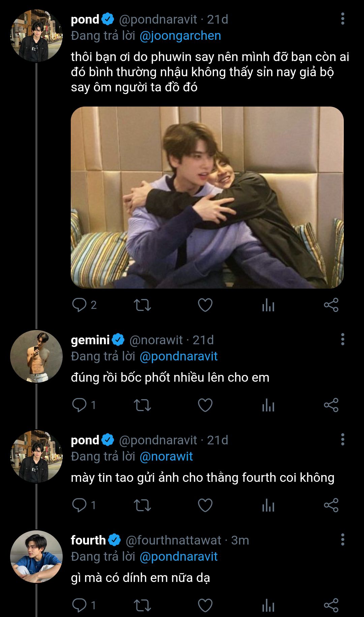Open gemini's profile picture

tap(36, 356)
